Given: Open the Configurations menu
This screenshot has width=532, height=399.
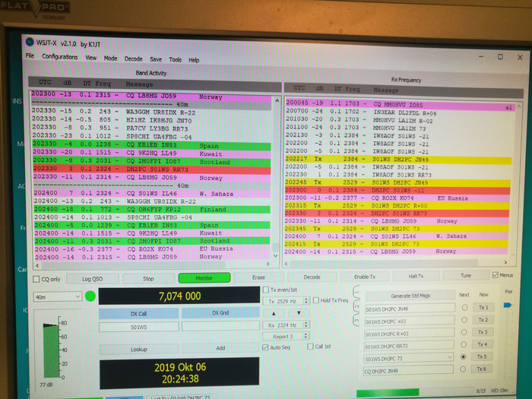Looking at the screenshot, I should point(60,57).
